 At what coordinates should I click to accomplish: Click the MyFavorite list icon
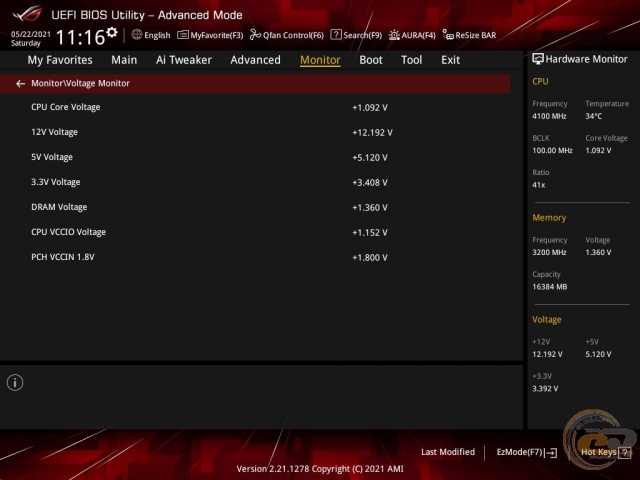[x=182, y=35]
